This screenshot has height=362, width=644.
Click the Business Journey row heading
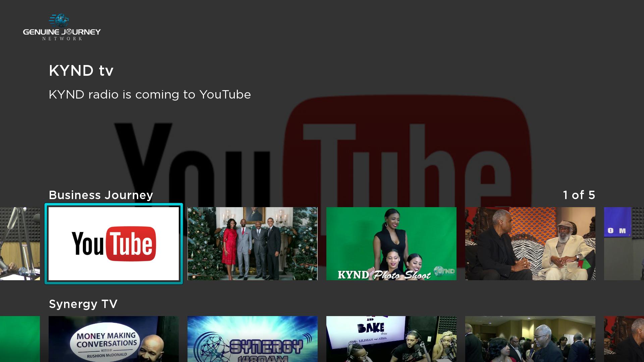pyautogui.click(x=101, y=195)
